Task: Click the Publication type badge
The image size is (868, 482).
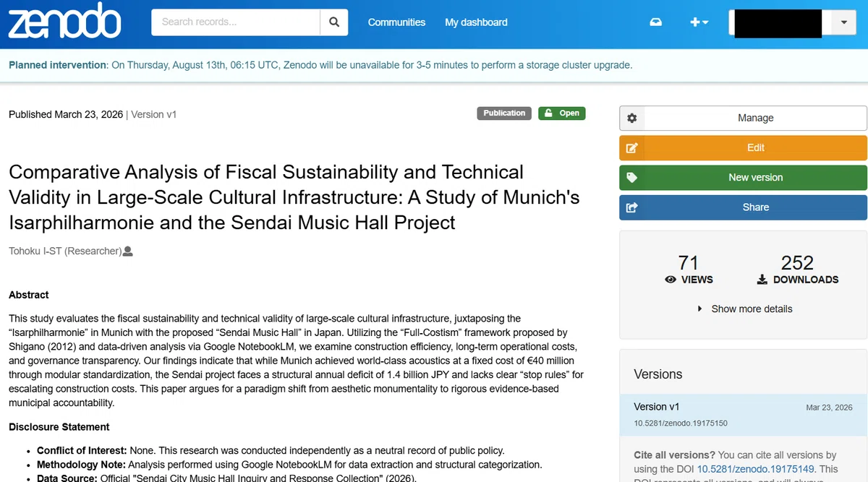Action: [x=504, y=113]
